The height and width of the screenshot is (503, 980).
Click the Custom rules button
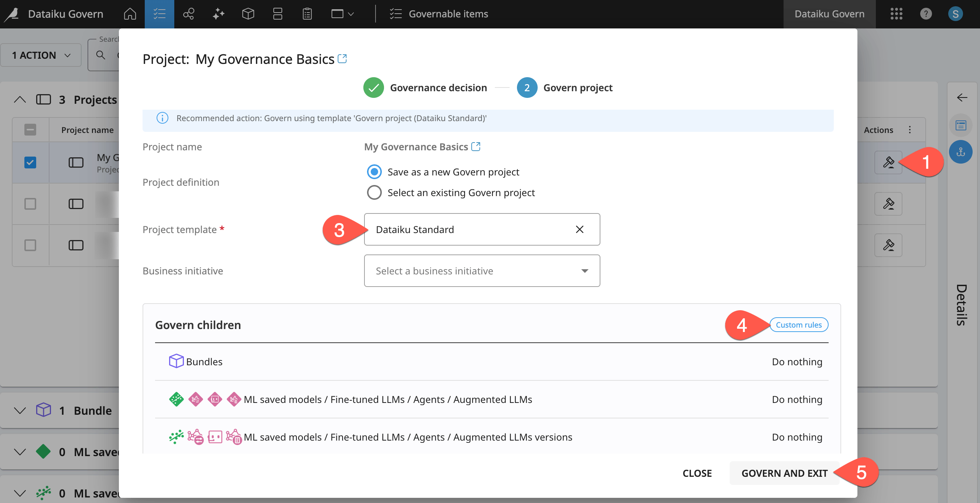click(x=798, y=325)
